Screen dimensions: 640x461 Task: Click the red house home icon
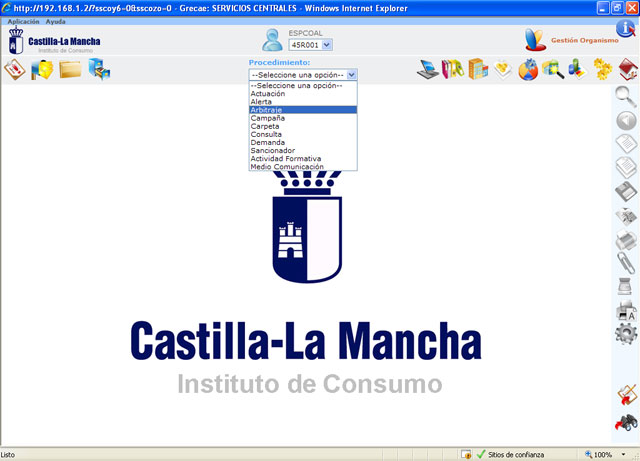(x=628, y=69)
